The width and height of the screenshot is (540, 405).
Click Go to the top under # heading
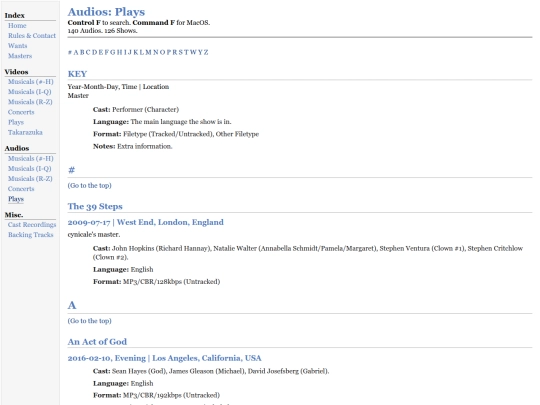(x=90, y=185)
